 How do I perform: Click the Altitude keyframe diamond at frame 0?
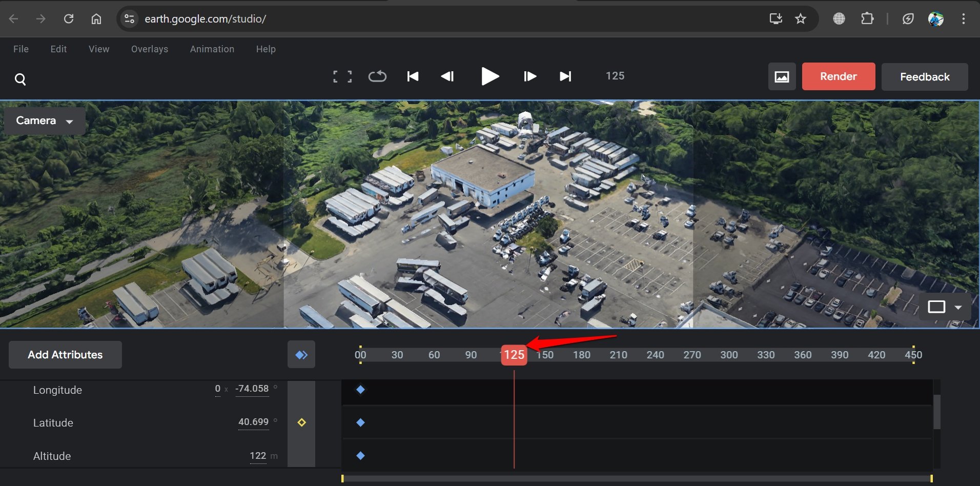point(360,456)
